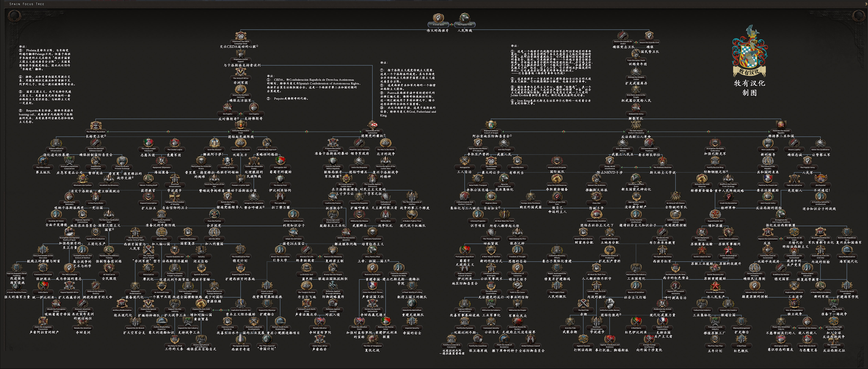Viewport: 868px width, 369px height.
Task: Click translator note mentioning Iron Ring
Action: [x=551, y=102]
